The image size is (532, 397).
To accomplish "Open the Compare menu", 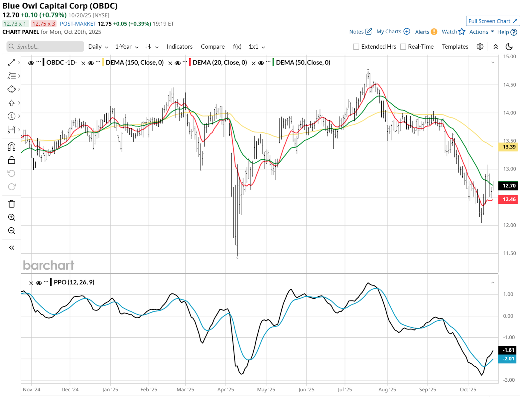I will coord(213,47).
